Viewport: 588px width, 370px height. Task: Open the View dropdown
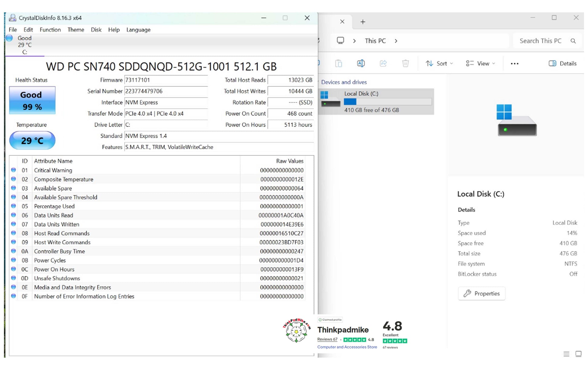click(x=480, y=64)
